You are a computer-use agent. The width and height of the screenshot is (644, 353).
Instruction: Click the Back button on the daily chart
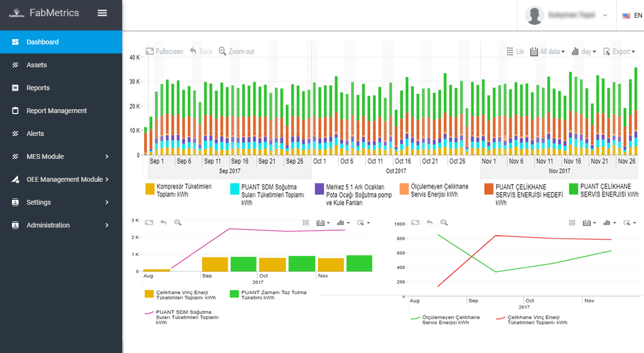point(201,51)
